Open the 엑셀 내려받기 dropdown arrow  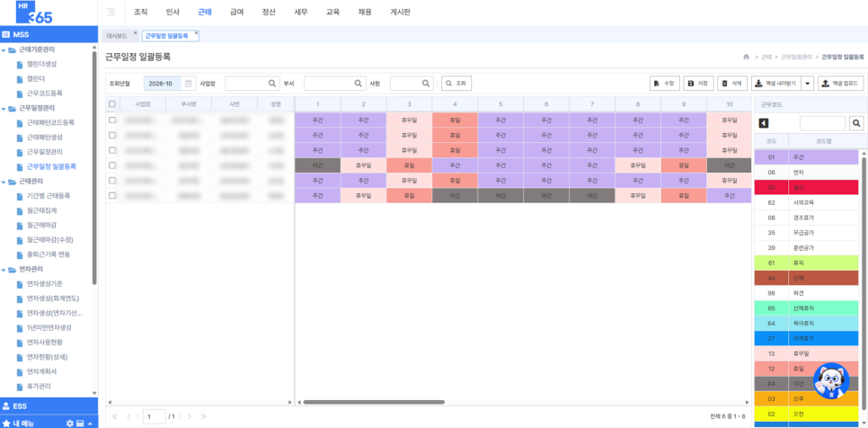808,84
